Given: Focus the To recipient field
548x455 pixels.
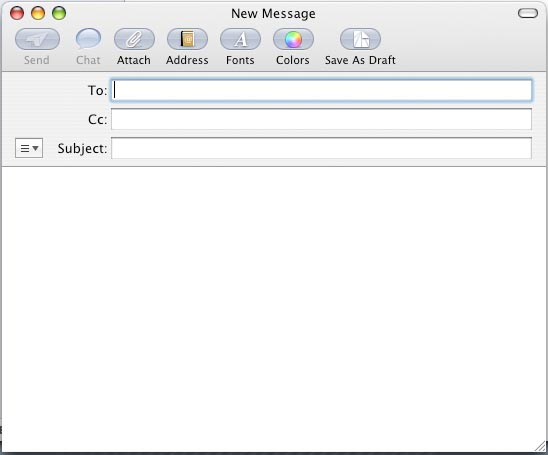Looking at the screenshot, I should point(322,91).
